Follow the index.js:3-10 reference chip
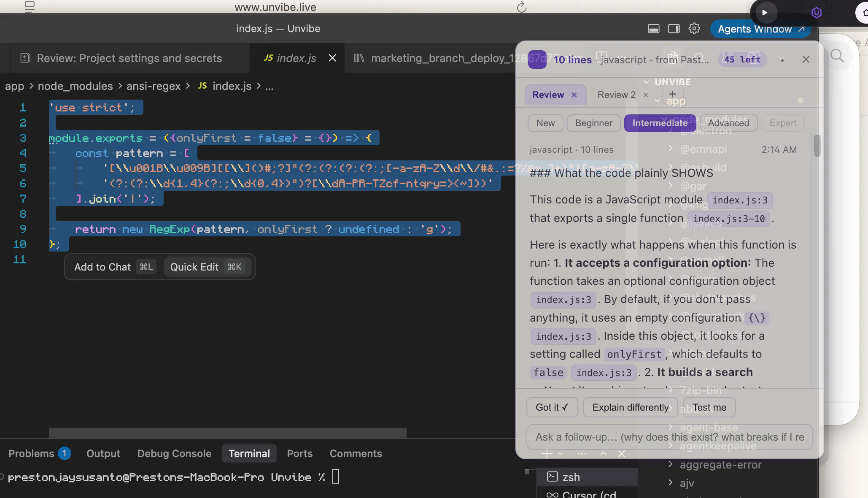This screenshot has width=868, height=498. pyautogui.click(x=729, y=219)
